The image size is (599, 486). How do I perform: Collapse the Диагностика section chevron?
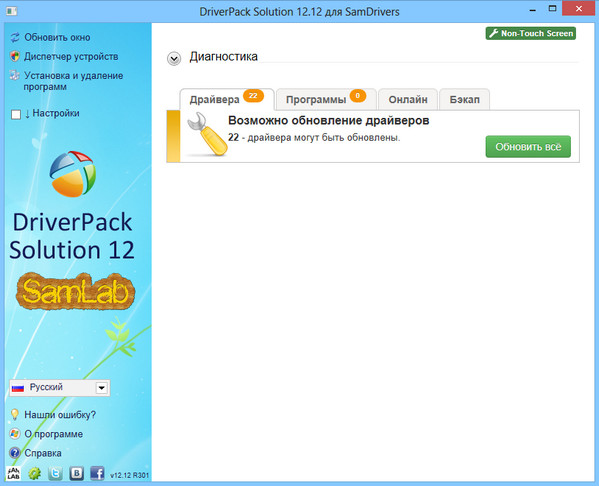[174, 58]
